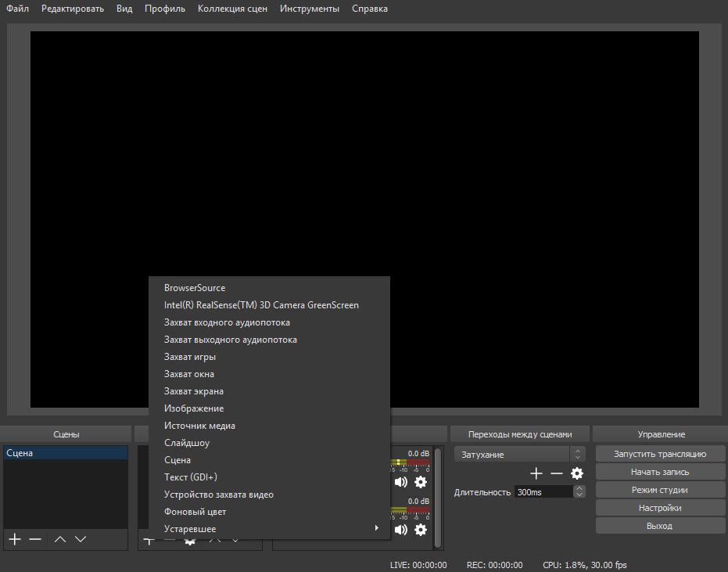Open transition properties via the gear icon
This screenshot has width=728, height=572.
[x=577, y=473]
